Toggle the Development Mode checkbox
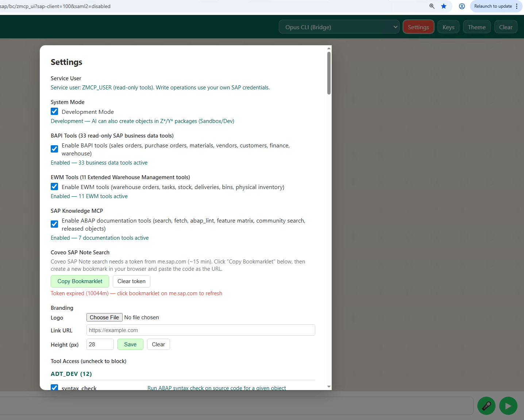 click(54, 111)
